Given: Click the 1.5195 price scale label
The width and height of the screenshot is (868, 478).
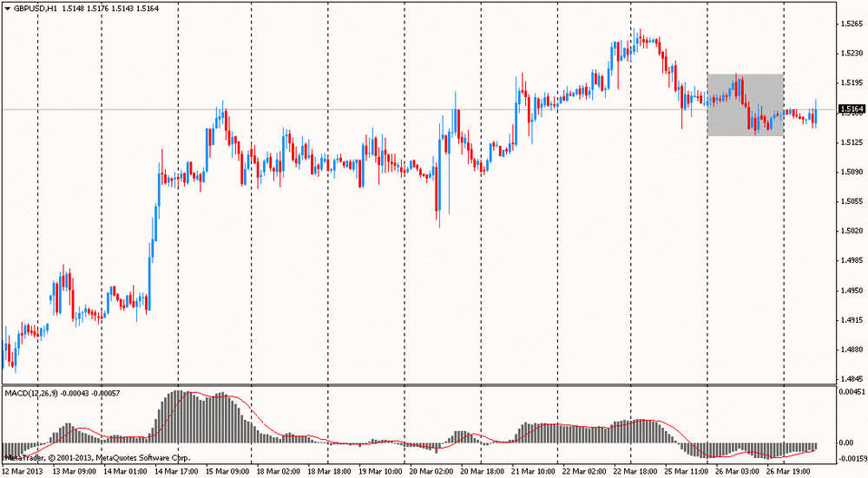Looking at the screenshot, I should (852, 83).
